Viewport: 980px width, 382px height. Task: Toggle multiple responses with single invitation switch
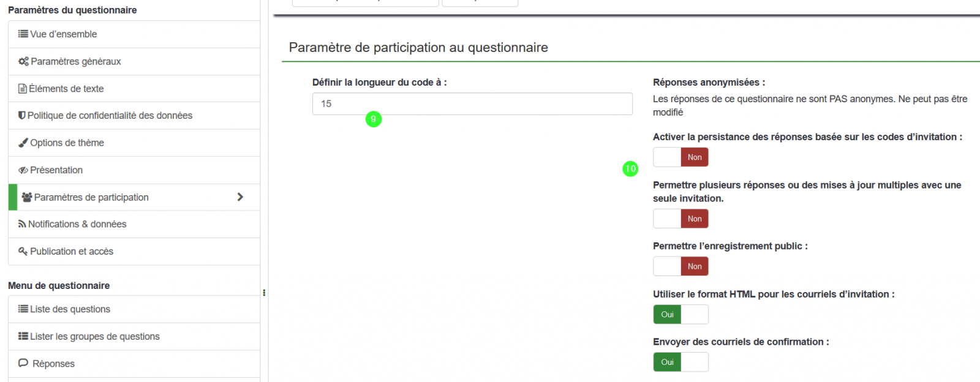pyautogui.click(x=680, y=219)
